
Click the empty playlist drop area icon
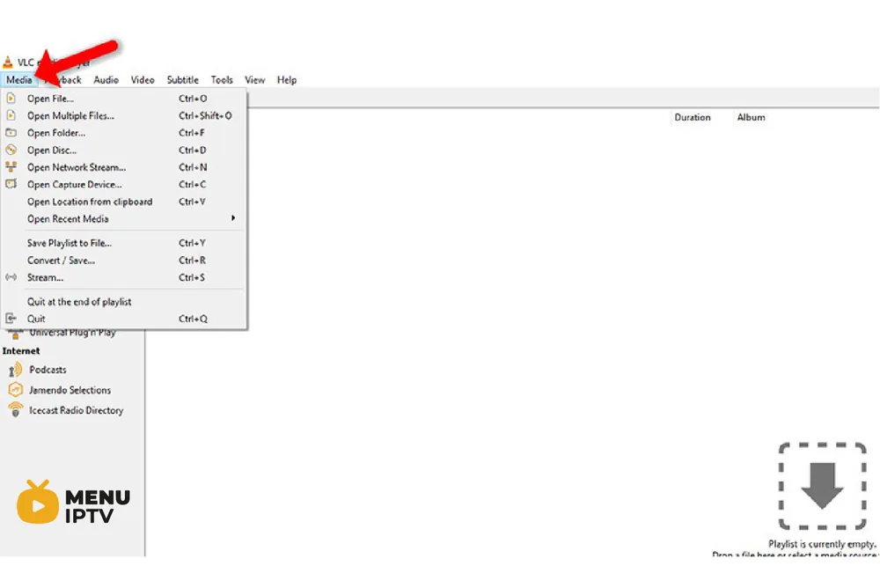(x=822, y=487)
